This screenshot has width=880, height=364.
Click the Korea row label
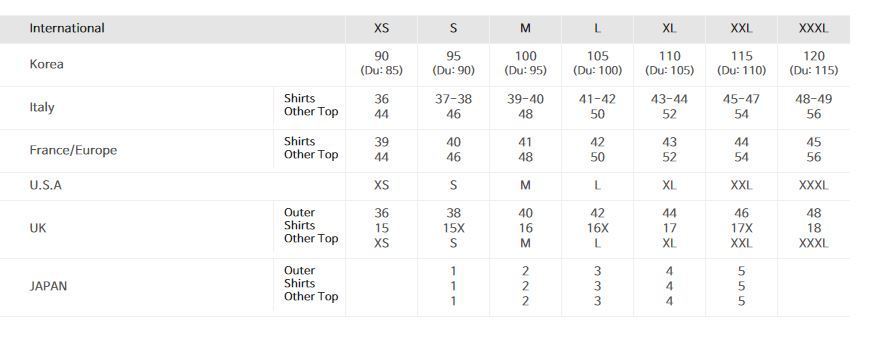coord(47,64)
